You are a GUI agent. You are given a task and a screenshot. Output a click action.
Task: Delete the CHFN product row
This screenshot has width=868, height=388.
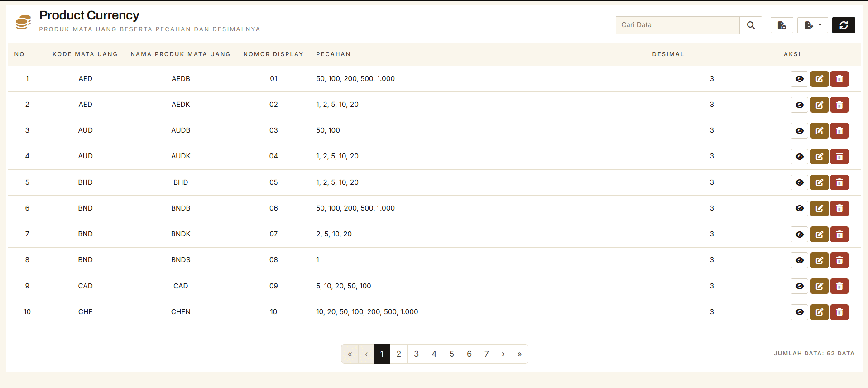[x=839, y=312]
